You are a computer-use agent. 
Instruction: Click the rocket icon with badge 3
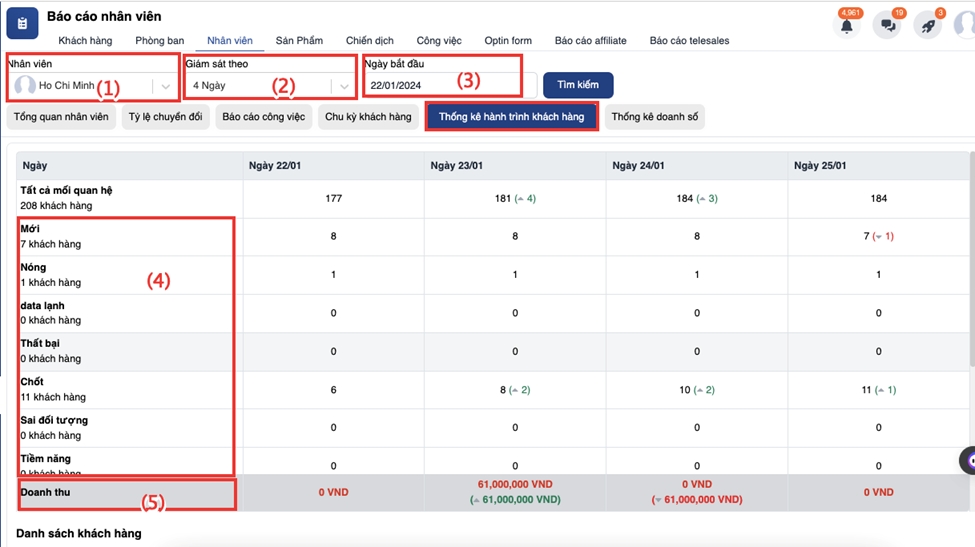tap(927, 26)
